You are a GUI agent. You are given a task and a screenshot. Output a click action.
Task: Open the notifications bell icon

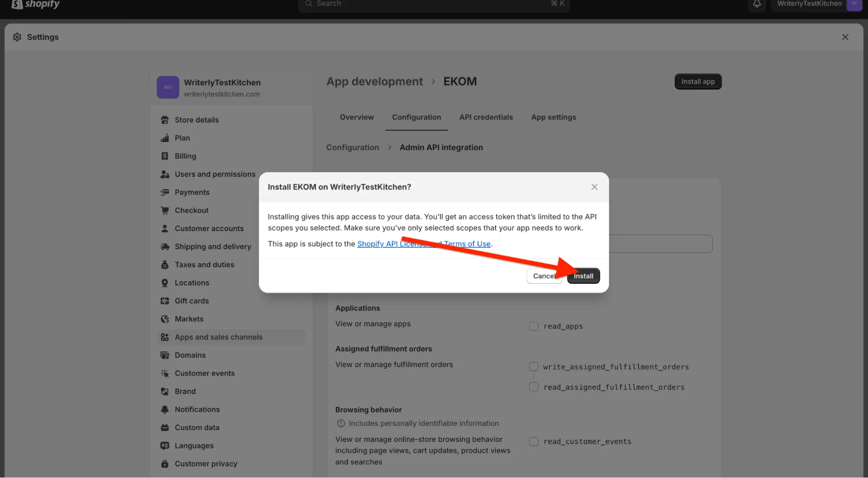tap(757, 4)
